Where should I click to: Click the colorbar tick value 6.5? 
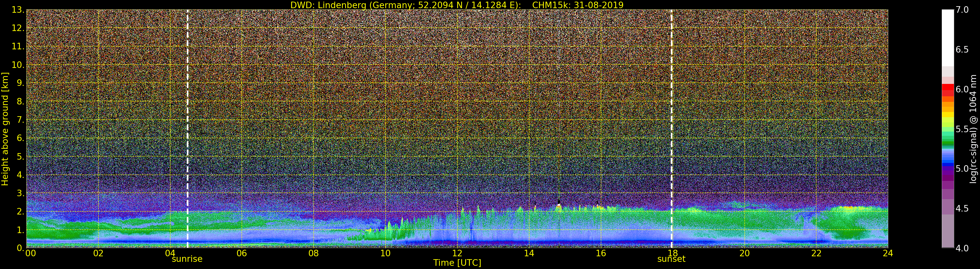click(962, 50)
